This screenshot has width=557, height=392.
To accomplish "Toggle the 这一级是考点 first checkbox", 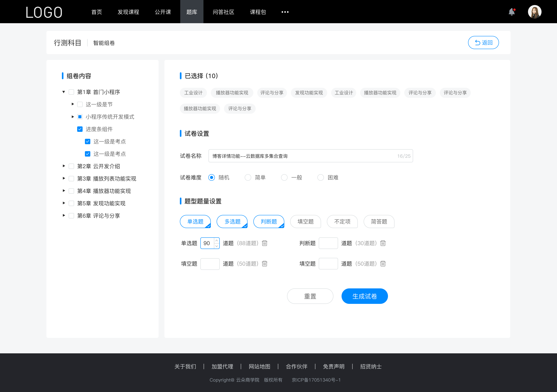I will pyautogui.click(x=87, y=141).
